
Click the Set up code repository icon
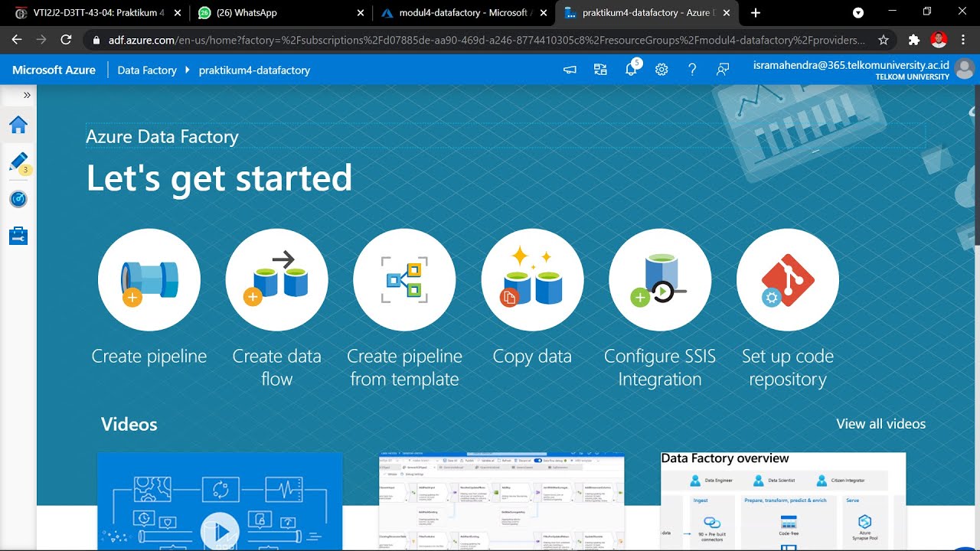788,280
